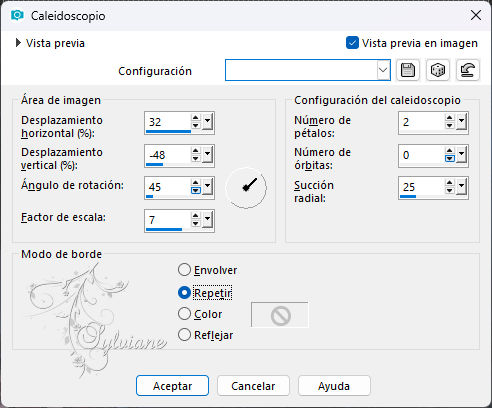Increase the Desplazamiento horizontal value with up arrow
The height and width of the screenshot is (408, 492).
click(196, 118)
